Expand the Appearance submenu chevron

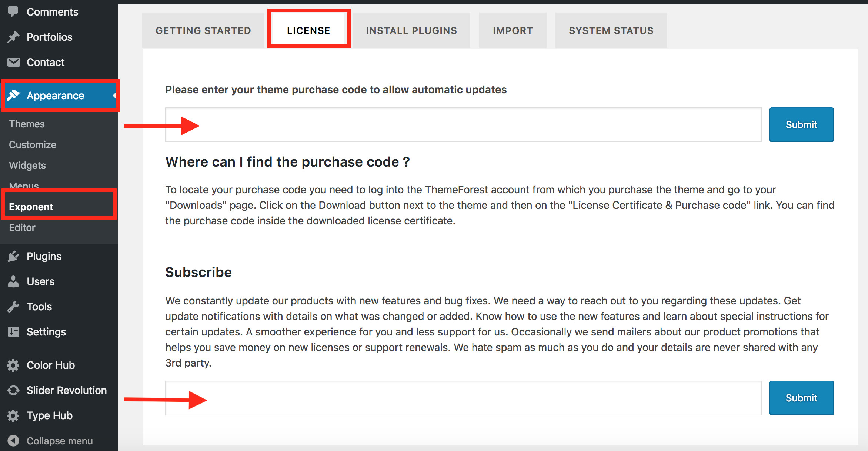pos(114,95)
